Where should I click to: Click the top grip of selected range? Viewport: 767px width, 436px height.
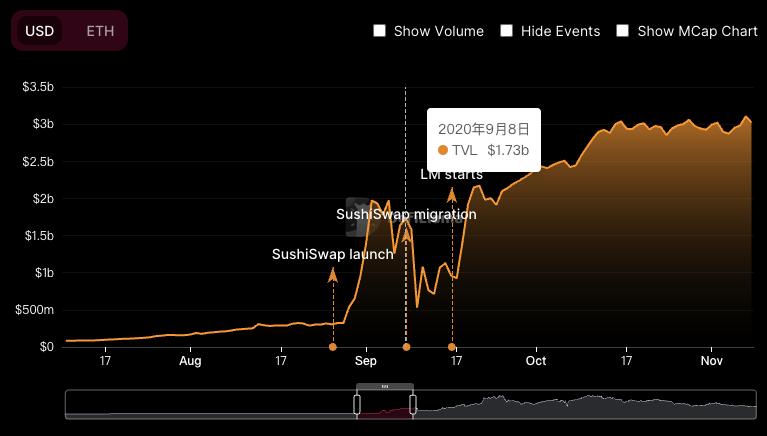(x=385, y=386)
